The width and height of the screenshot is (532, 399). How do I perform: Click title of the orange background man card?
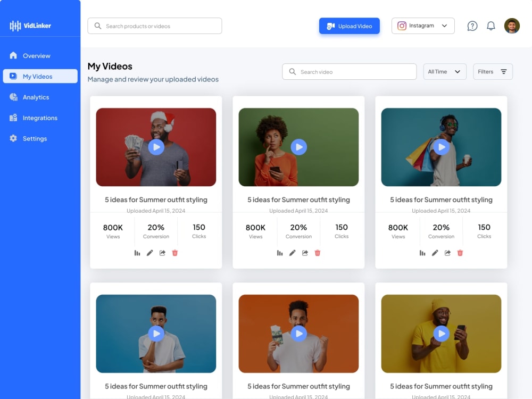point(298,386)
